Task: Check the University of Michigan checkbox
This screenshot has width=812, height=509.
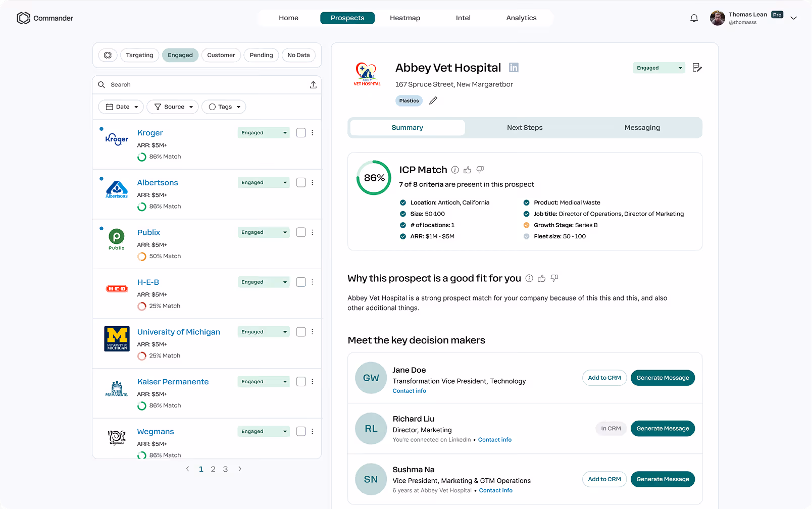Action: point(301,332)
